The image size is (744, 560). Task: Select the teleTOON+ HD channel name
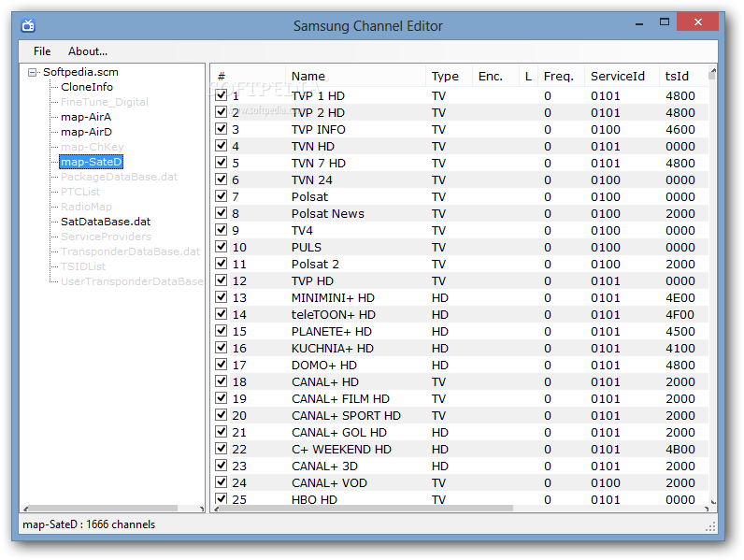tap(334, 315)
